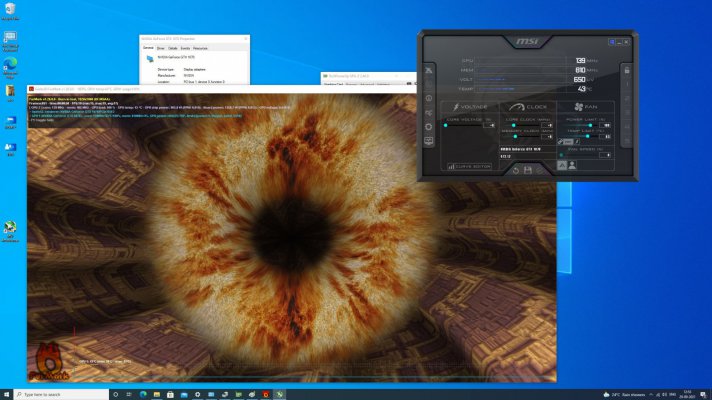The height and width of the screenshot is (400, 712).
Task: Click the Core Voltage slider handle
Action: point(446,125)
